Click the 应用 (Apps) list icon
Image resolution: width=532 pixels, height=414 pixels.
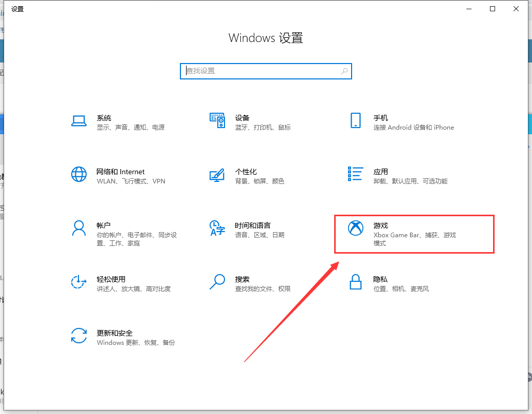pos(355,174)
